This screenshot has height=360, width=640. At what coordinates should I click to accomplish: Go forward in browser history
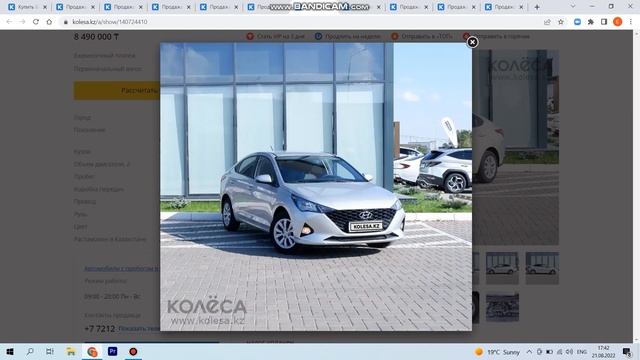click(22, 22)
